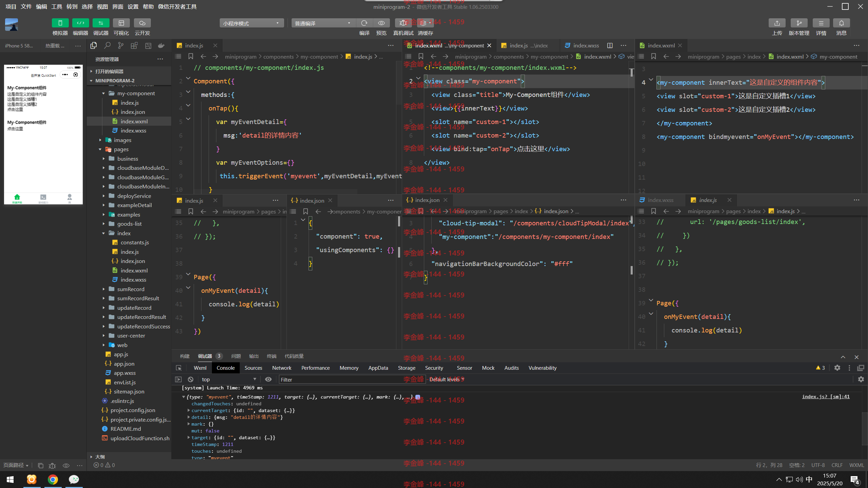
Task: Expand the 大纲 outline section
Action: 92,456
